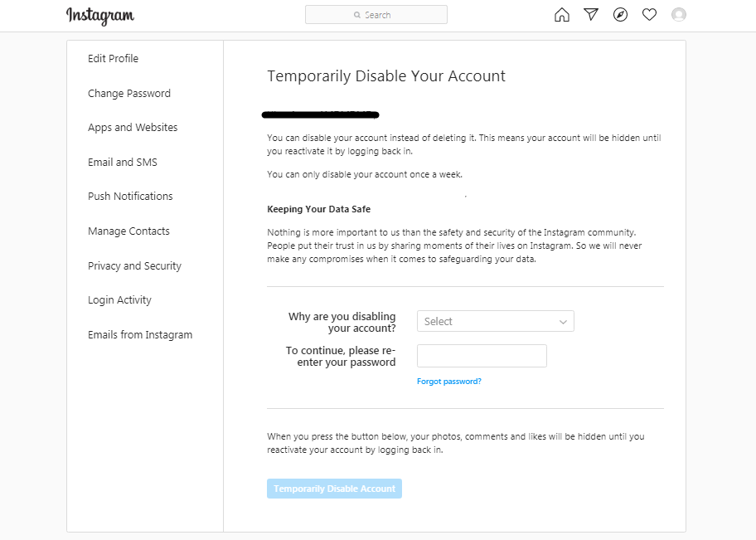The image size is (756, 540).
Task: Click the 'Why are you disabling your account?' label
Action: pyautogui.click(x=342, y=323)
